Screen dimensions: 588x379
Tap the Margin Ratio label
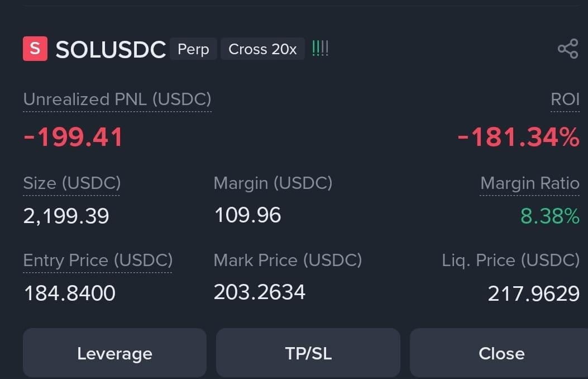pyautogui.click(x=530, y=183)
